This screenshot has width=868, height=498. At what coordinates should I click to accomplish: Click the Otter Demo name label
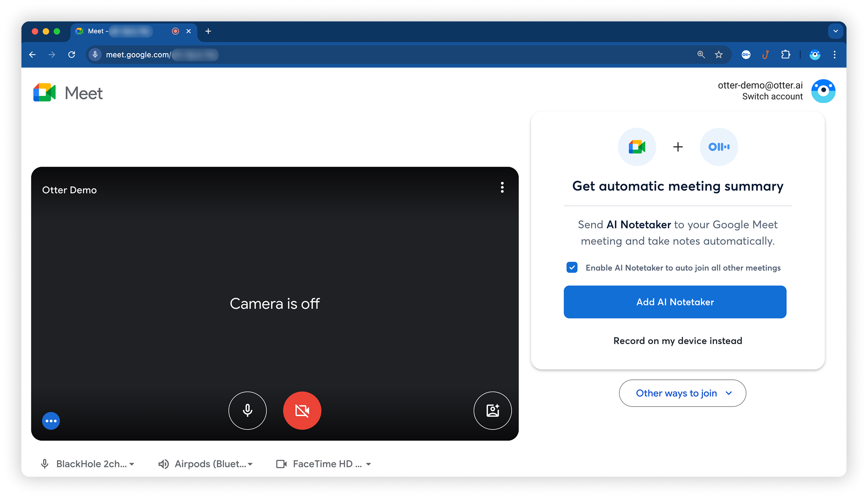(x=69, y=190)
